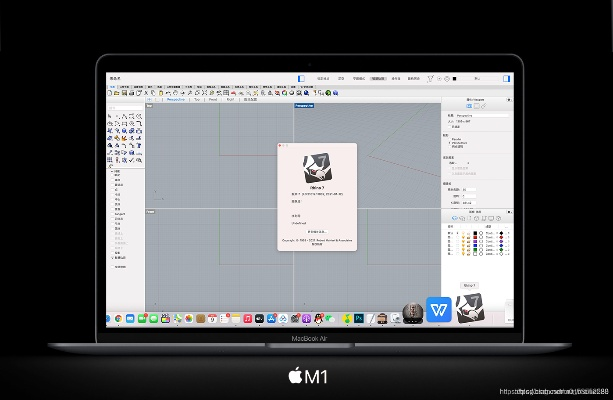
Task: Toggle the first object snap checkbox
Action: [112, 172]
